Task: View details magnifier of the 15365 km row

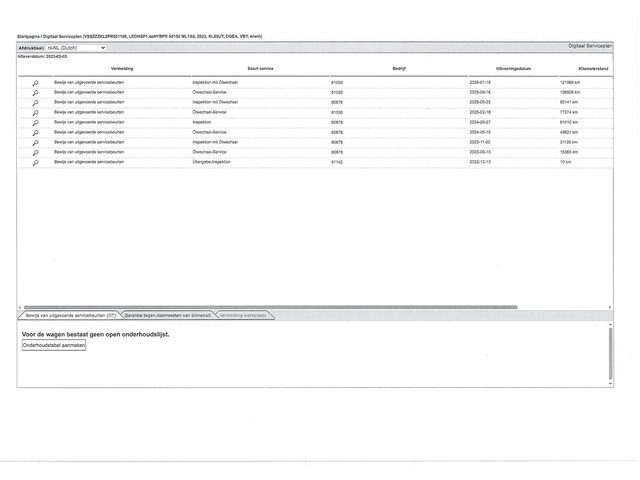Action: point(36,152)
